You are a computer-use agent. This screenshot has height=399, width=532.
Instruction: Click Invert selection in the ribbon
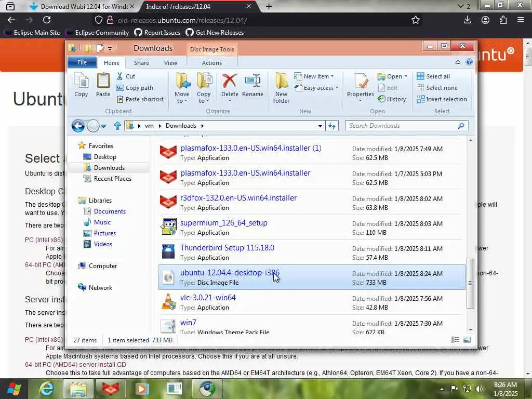442,99
